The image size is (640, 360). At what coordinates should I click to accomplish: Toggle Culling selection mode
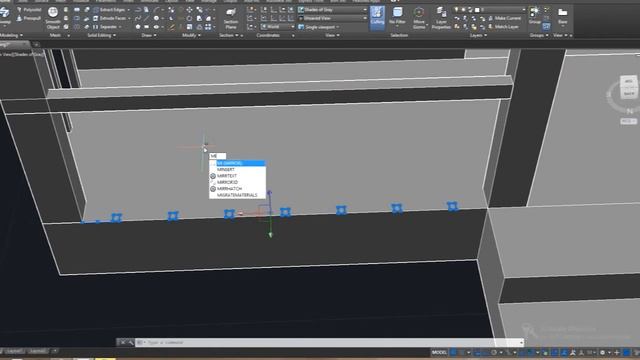click(x=377, y=18)
